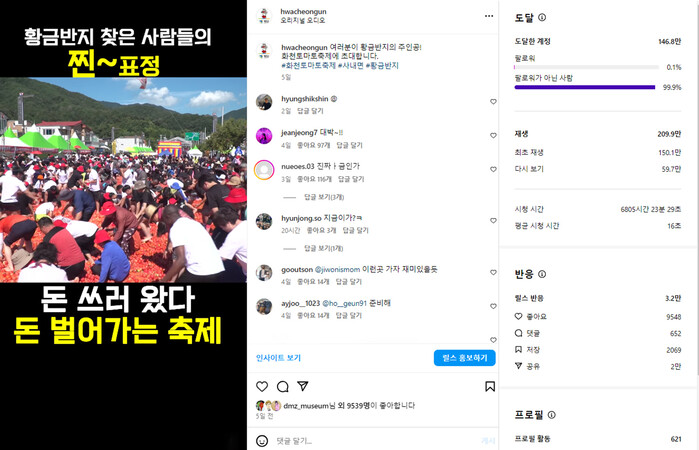This screenshot has width=699, height=450.
Task: Like nueoes.03's comment heart
Action: click(x=493, y=169)
